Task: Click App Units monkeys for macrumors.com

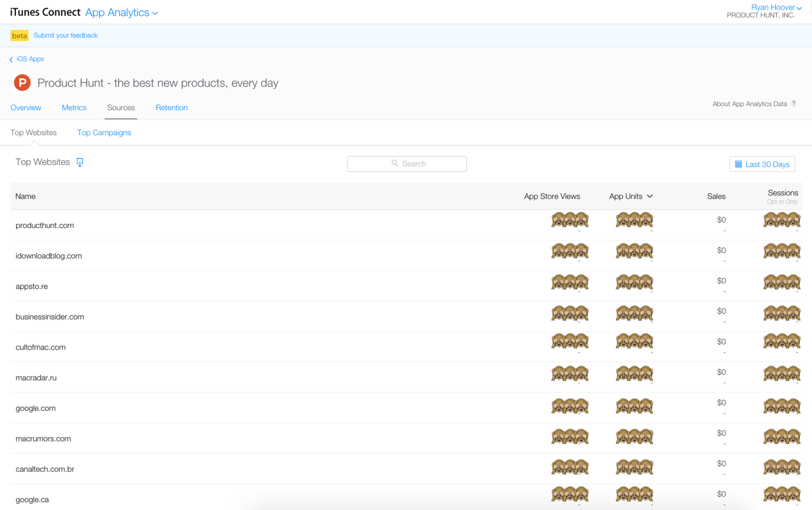Action: click(635, 437)
